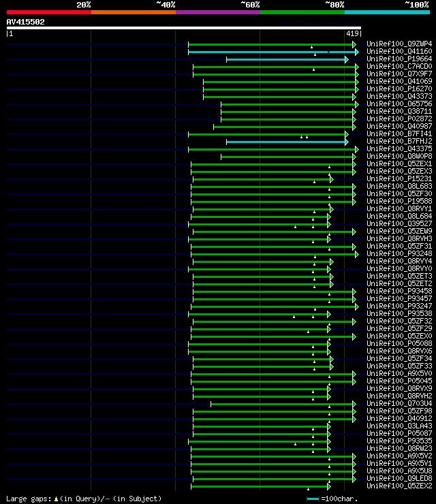Select the UniRef100_Q8RVY1 label

[x=399, y=208]
